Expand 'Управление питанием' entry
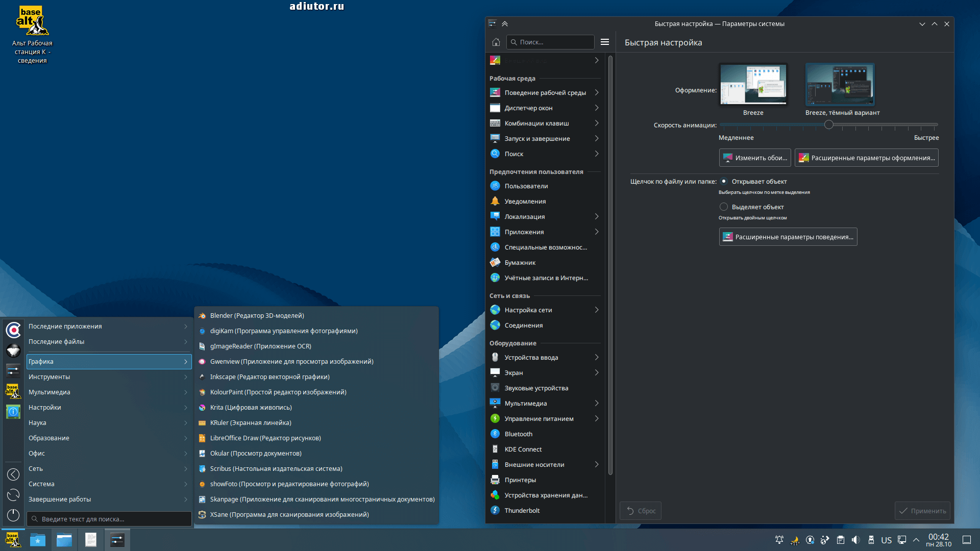The height and width of the screenshot is (551, 980). [545, 419]
